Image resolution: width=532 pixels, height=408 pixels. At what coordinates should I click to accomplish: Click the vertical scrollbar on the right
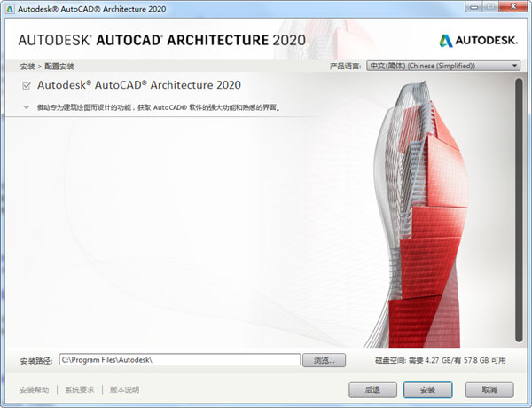[519, 213]
